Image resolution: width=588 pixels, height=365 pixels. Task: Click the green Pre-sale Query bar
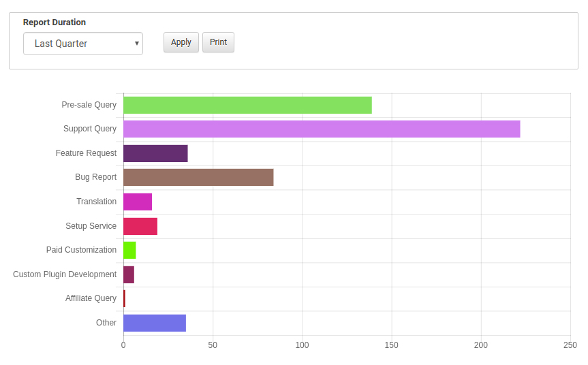(247, 105)
